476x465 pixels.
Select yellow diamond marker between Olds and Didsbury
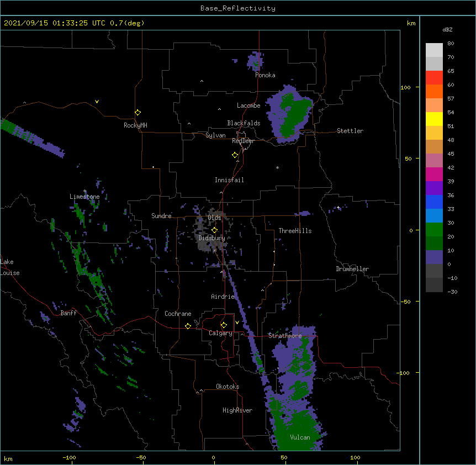click(214, 230)
